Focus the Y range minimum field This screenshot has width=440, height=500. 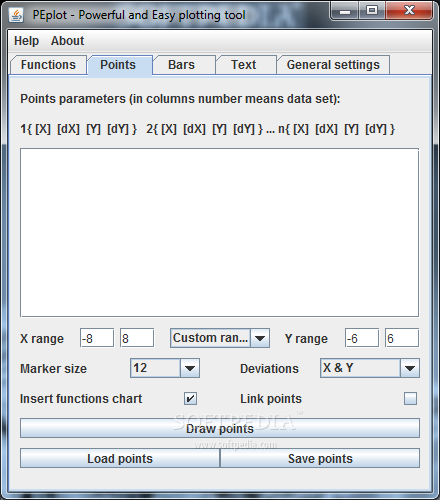pos(362,338)
